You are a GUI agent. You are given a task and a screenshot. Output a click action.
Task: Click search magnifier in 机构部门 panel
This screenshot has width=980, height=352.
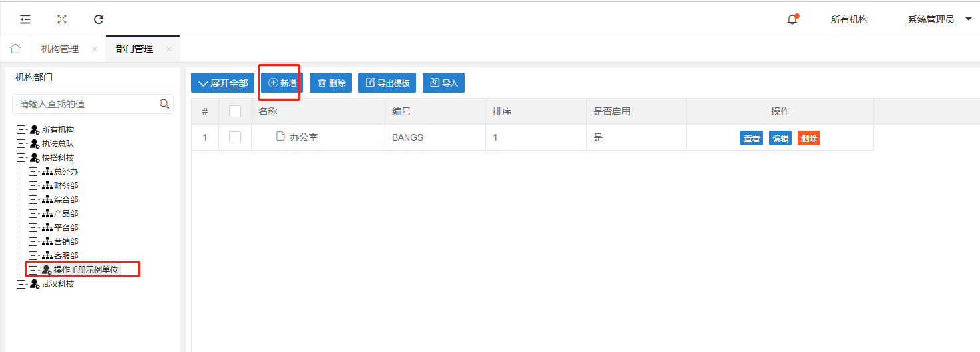pos(164,104)
